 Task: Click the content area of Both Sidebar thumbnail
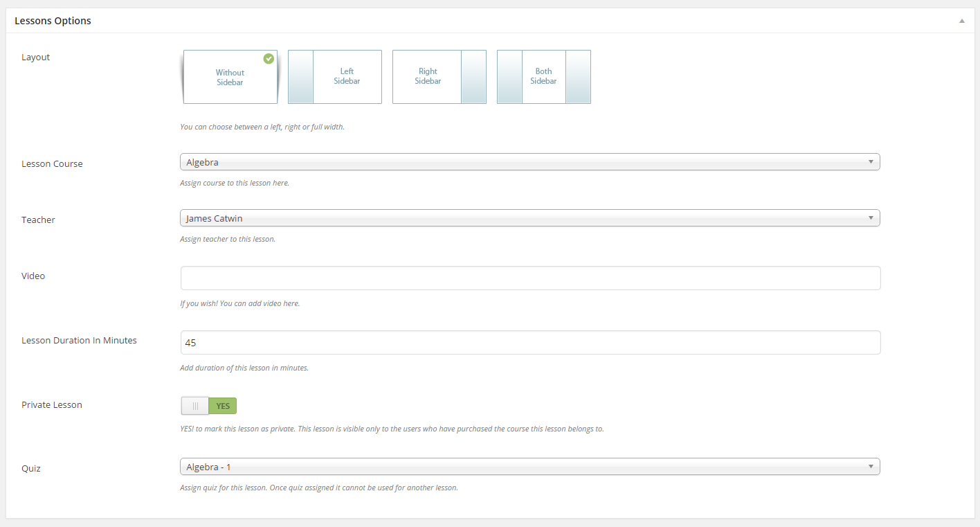543,76
